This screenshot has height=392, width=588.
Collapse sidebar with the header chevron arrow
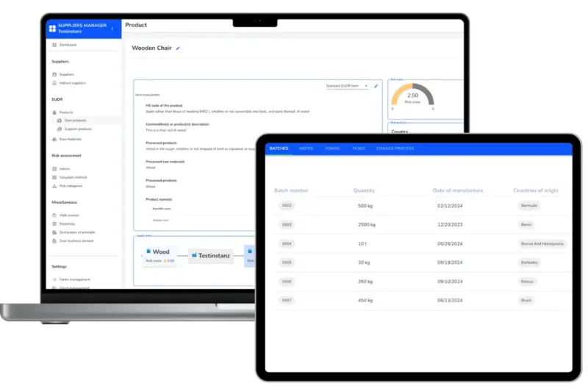[x=112, y=29]
